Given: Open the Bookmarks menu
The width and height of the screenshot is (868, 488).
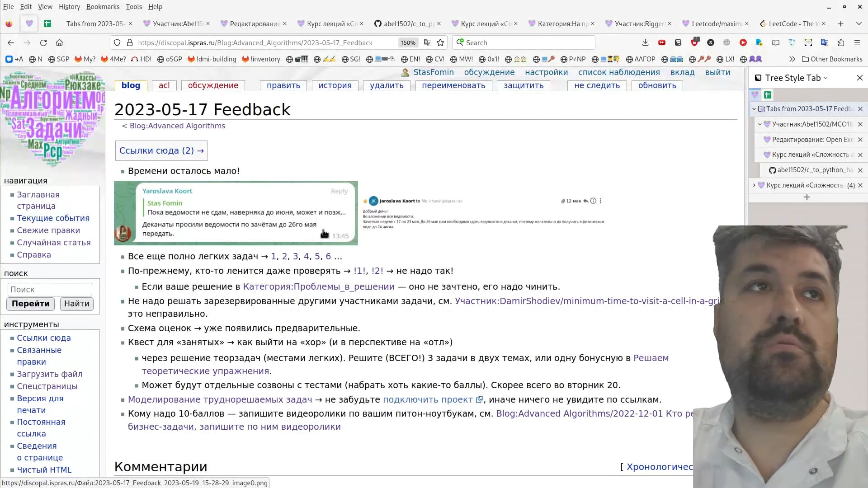Looking at the screenshot, I should (x=103, y=7).
